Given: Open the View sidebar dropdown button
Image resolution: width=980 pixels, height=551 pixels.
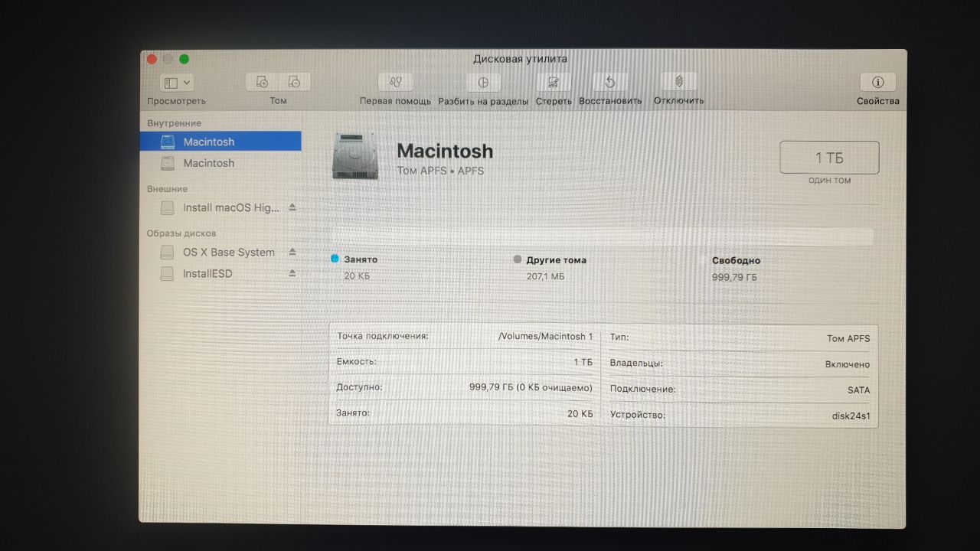Looking at the screenshot, I should tap(177, 83).
